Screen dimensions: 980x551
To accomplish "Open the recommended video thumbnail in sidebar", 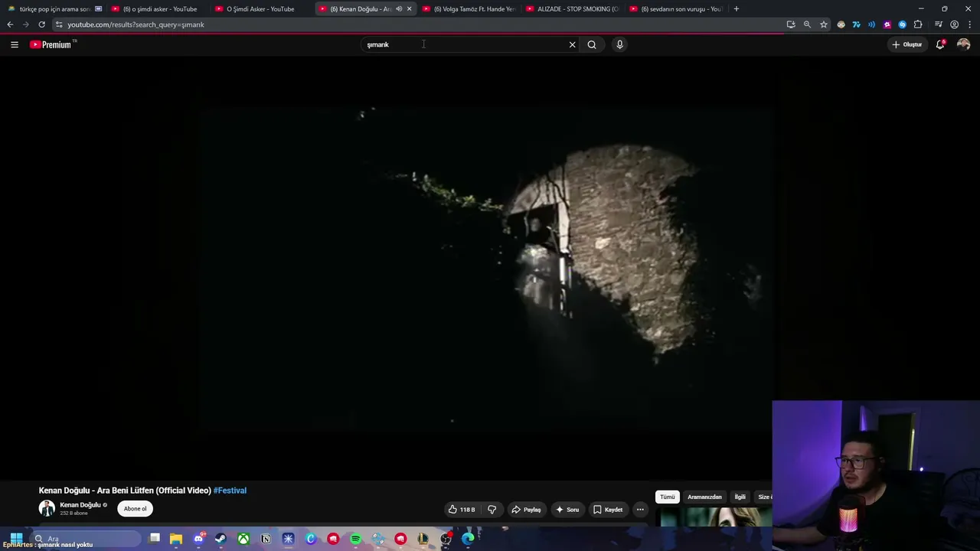I will 715,517.
